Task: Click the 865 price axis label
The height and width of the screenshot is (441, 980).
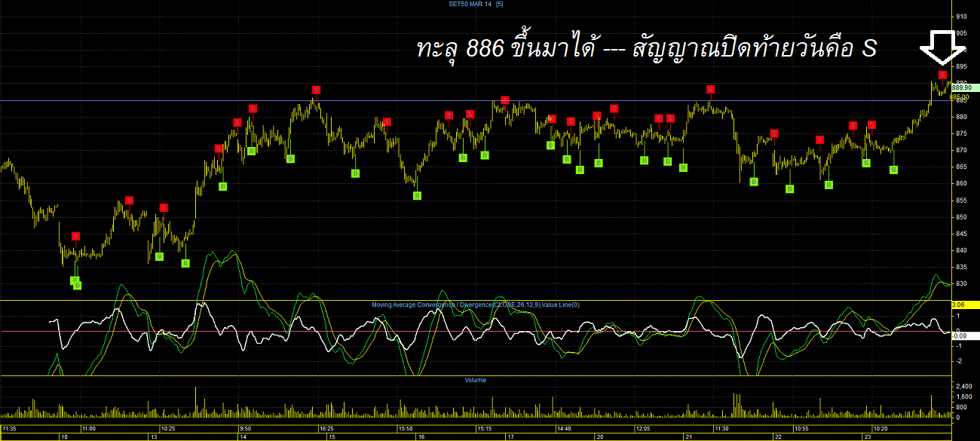Action: click(961, 167)
